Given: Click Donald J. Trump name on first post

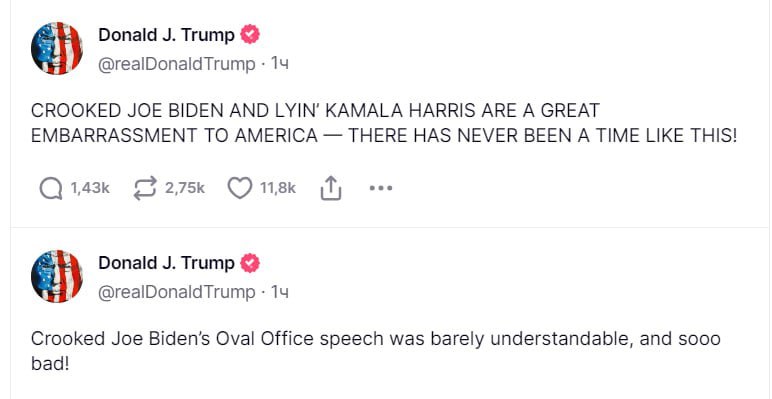Looking at the screenshot, I should 166,35.
